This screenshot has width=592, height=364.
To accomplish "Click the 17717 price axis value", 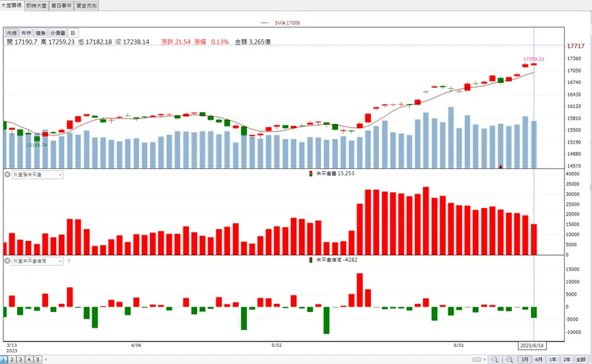I will pyautogui.click(x=576, y=46).
